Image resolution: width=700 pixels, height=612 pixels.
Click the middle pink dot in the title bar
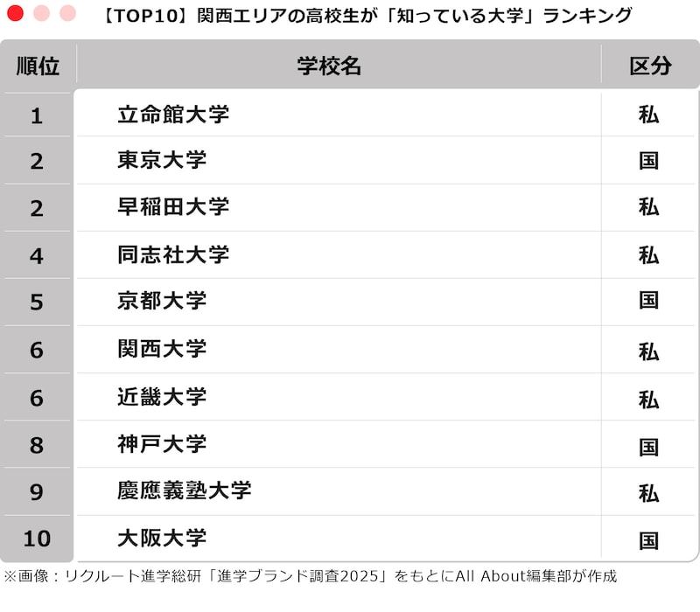pos(41,14)
